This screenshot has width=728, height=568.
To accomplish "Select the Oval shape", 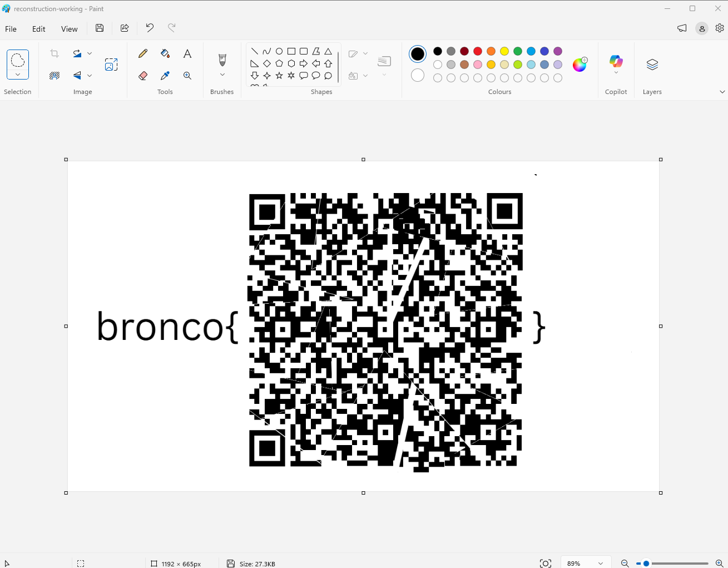I will (279, 51).
